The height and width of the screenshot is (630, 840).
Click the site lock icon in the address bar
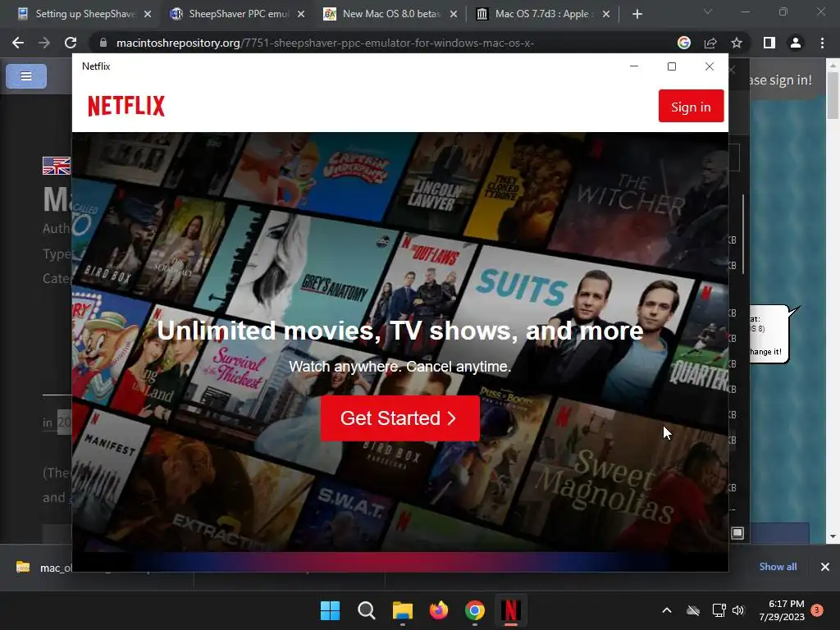point(103,43)
